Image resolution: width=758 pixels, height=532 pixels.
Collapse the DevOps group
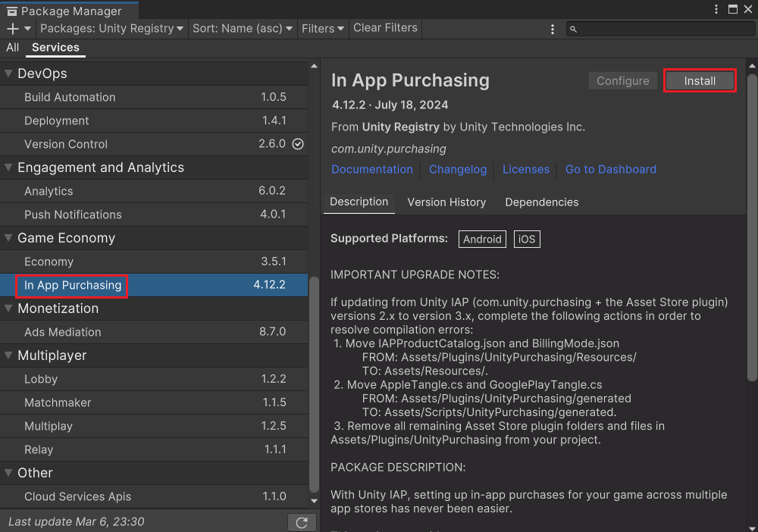[x=8, y=74]
